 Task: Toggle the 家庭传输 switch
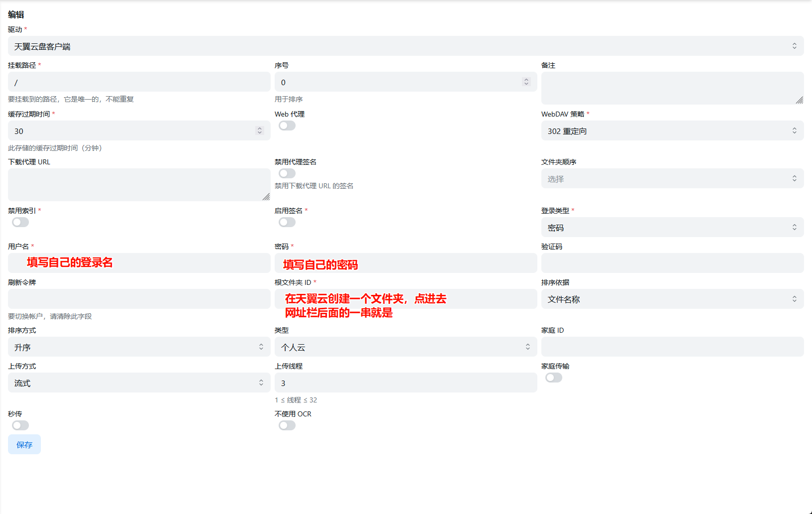pyautogui.click(x=554, y=378)
